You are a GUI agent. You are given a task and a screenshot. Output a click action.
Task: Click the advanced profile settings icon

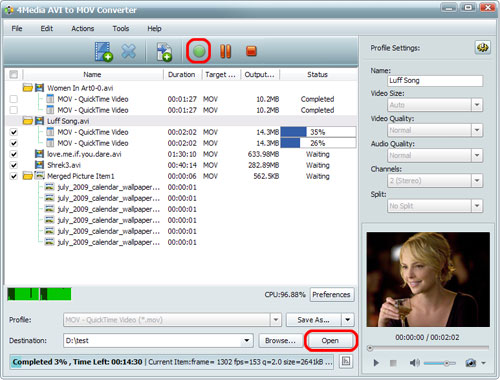pyautogui.click(x=482, y=48)
